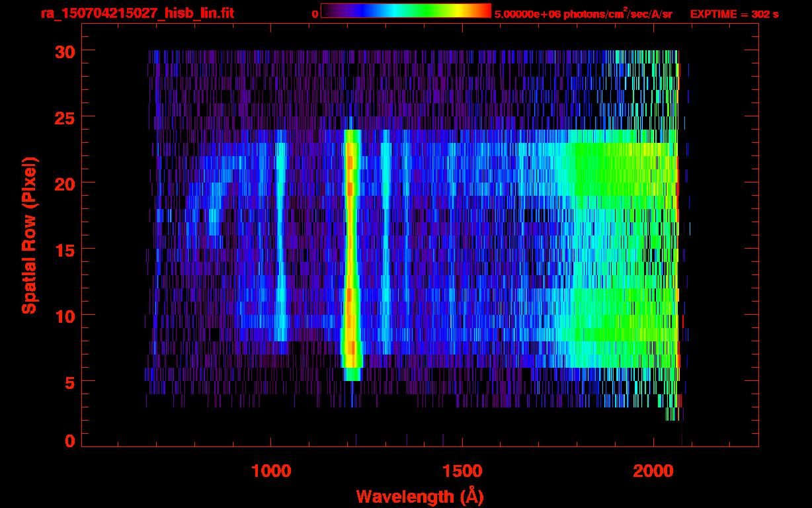Click the 2000 wavelength tick label
812x508 pixels.
click(x=653, y=471)
